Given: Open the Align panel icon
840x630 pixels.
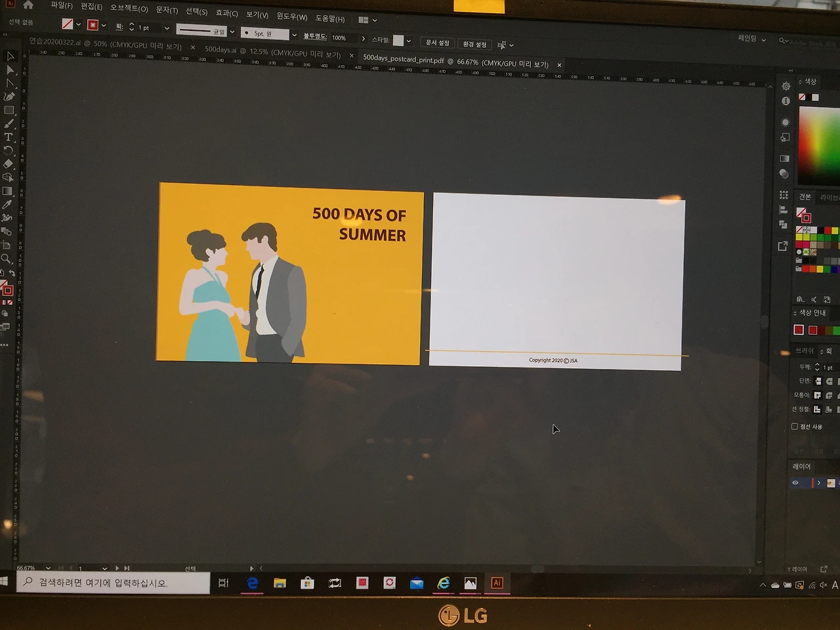Looking at the screenshot, I should (784, 210).
